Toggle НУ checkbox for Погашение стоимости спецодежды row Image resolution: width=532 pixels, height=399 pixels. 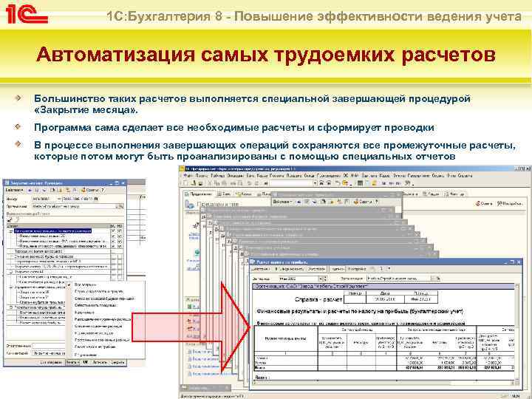(120, 245)
